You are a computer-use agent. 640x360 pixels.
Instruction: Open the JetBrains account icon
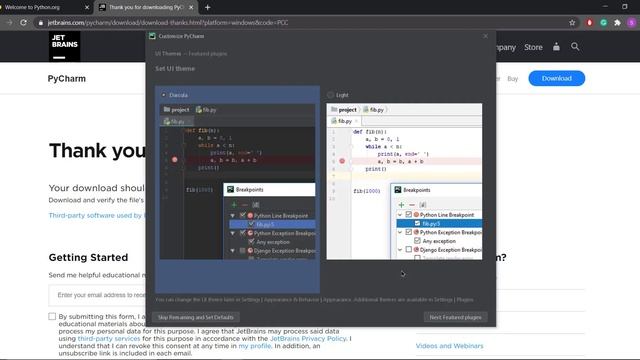tap(556, 47)
